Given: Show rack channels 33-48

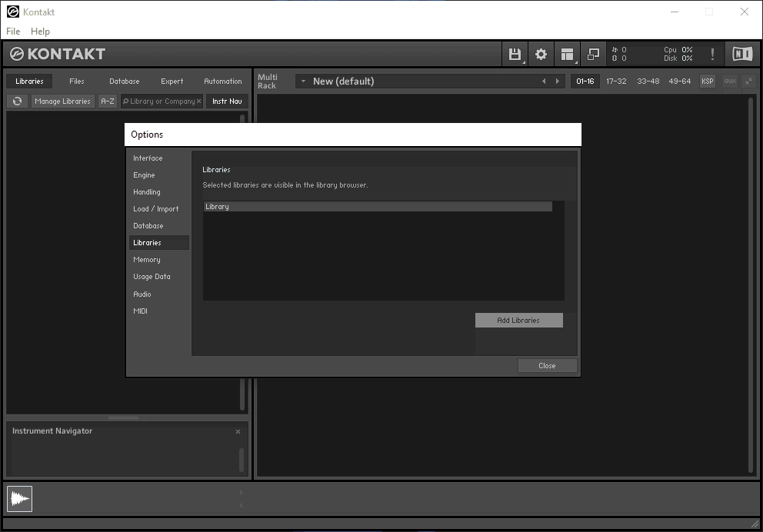Looking at the screenshot, I should [x=648, y=81].
